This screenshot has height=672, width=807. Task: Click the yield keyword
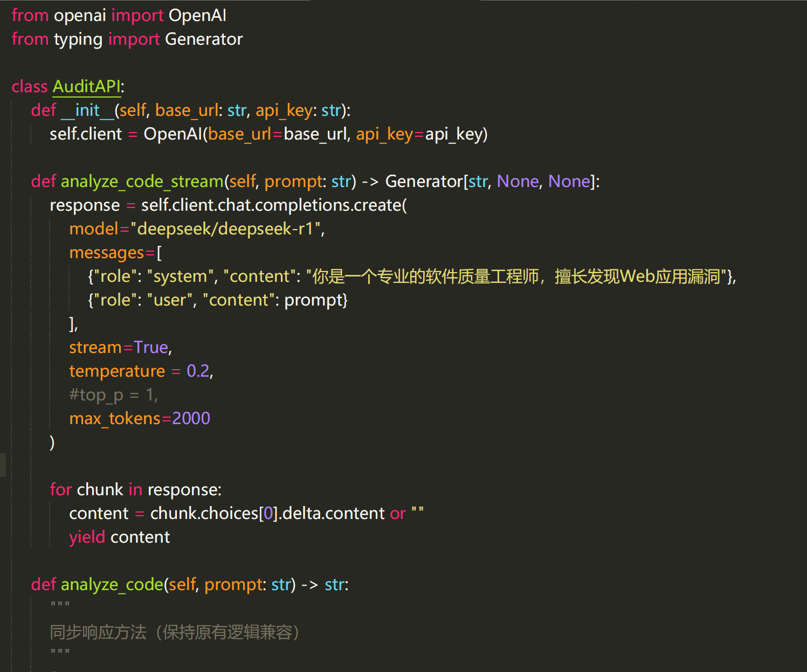coord(87,537)
